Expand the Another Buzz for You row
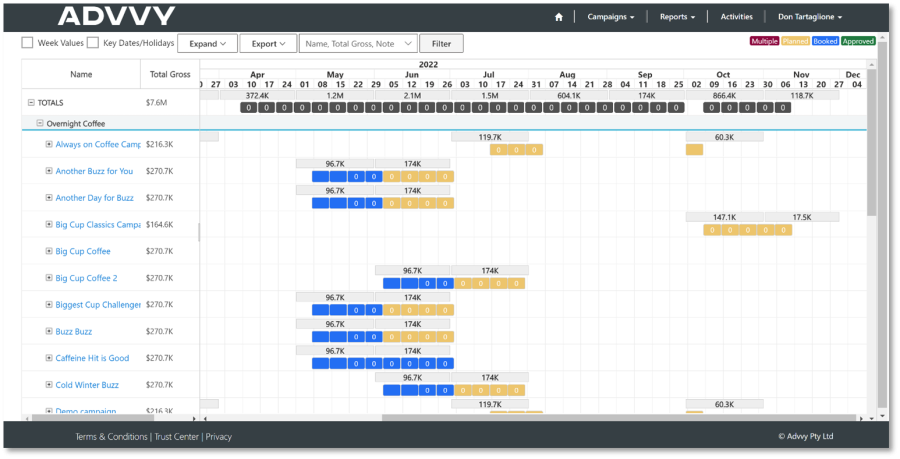The height and width of the screenshot is (459, 900). (x=49, y=171)
